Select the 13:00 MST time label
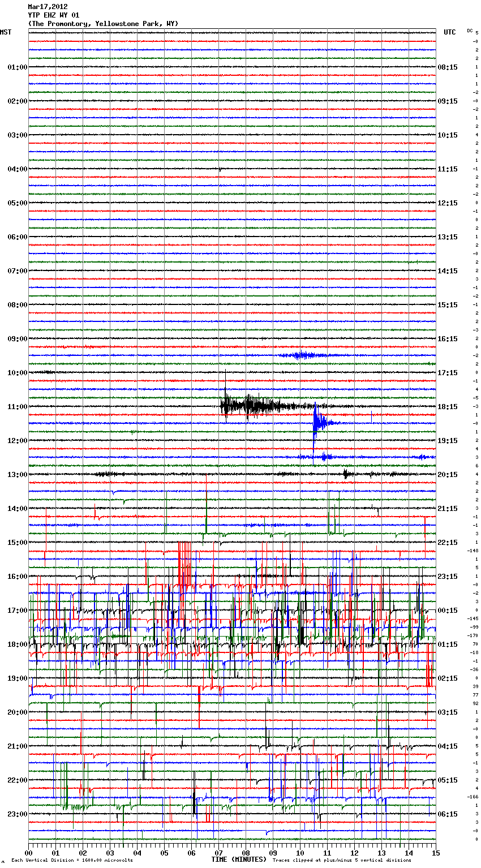Image resolution: width=481 pixels, height=868 pixels. point(18,475)
